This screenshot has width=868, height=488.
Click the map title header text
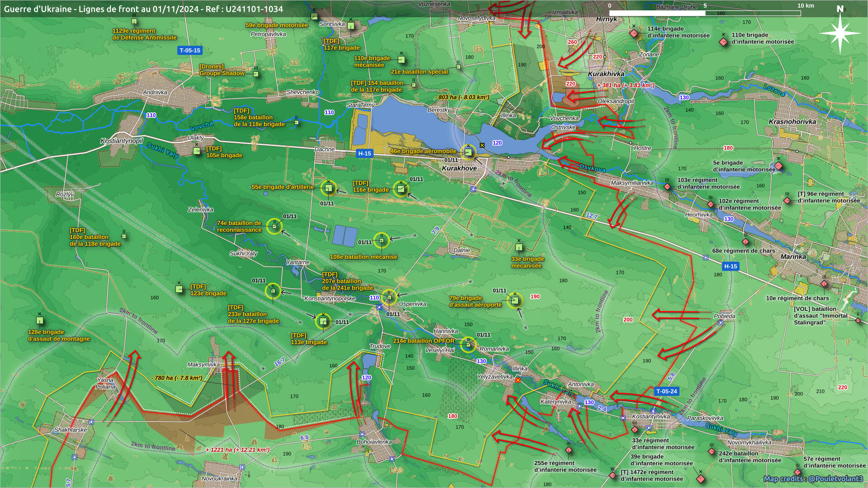pos(143,9)
